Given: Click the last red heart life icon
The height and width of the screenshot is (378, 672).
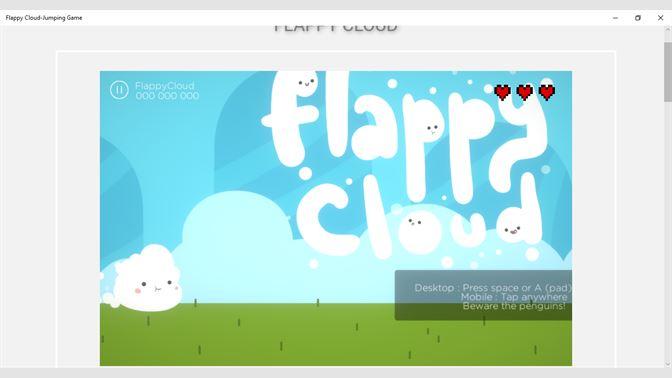Looking at the screenshot, I should [x=547, y=92].
